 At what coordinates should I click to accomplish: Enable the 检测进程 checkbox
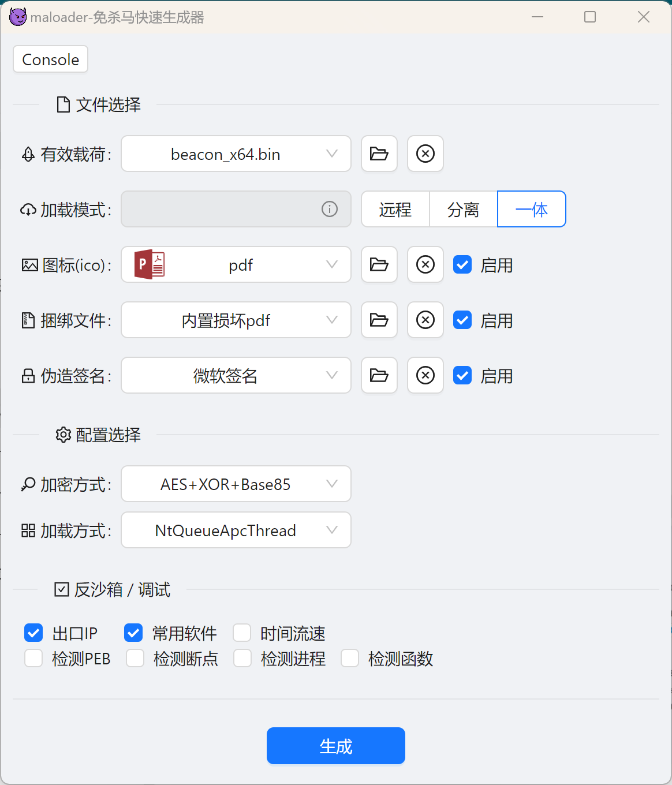[242, 658]
